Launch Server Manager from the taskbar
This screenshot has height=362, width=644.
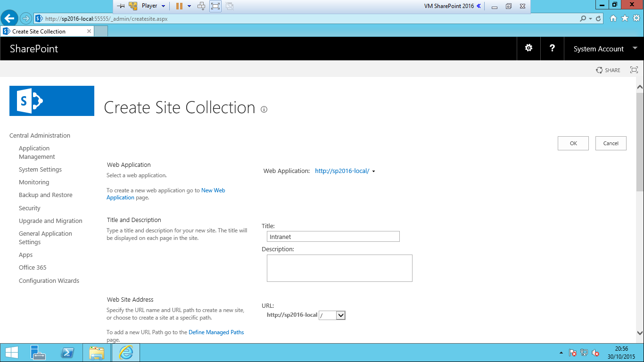pyautogui.click(x=38, y=353)
